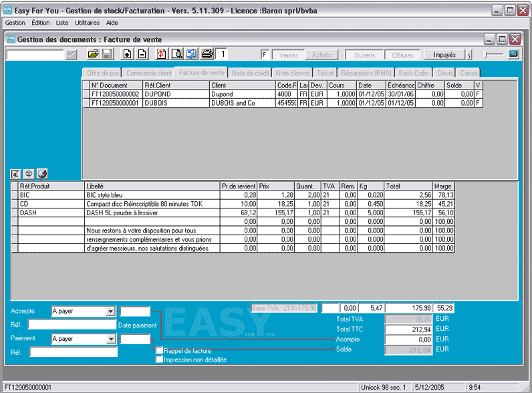Enable the Rappel de facture checkbox

point(159,350)
